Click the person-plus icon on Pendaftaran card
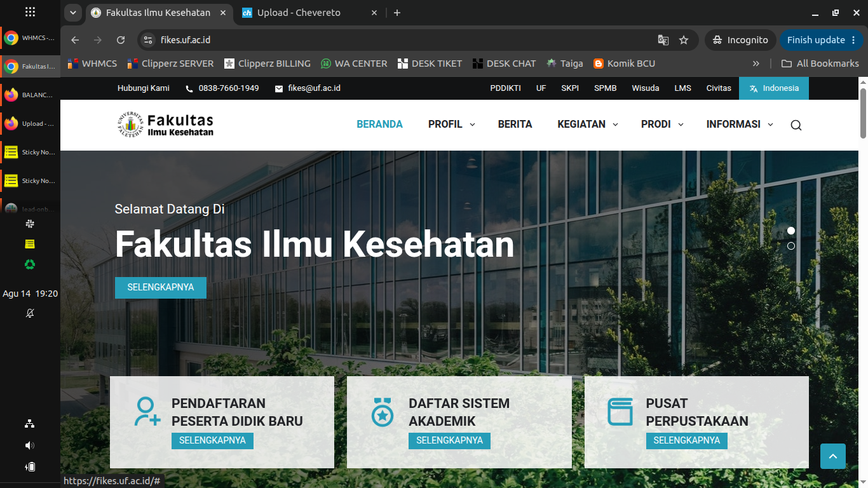The height and width of the screenshot is (488, 868). coord(147,412)
